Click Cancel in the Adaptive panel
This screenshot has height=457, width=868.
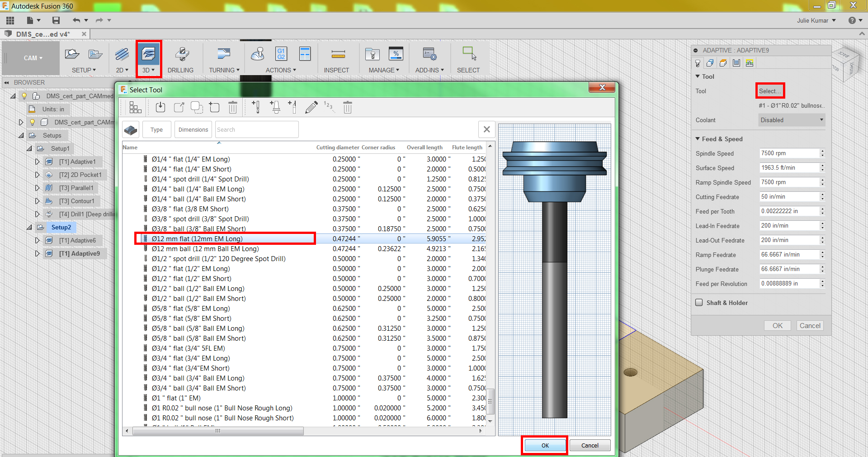(810, 325)
